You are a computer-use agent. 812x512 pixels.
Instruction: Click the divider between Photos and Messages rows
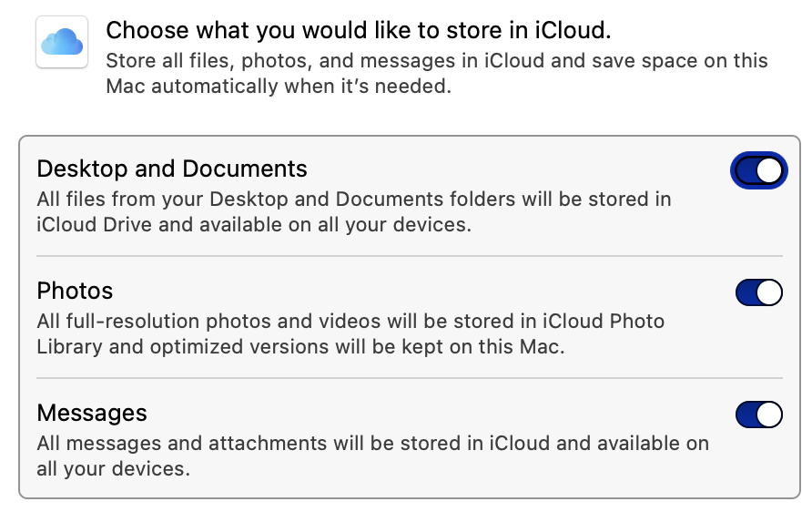pos(409,378)
